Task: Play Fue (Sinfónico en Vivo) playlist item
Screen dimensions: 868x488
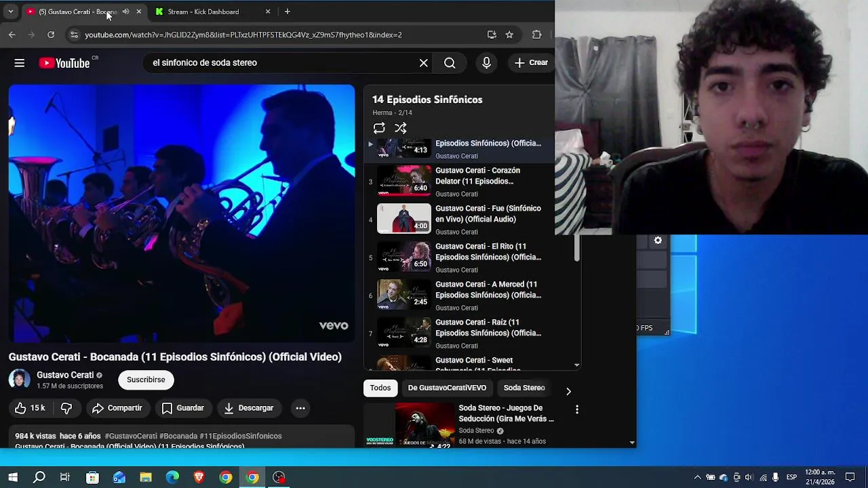Action: pyautogui.click(x=461, y=220)
